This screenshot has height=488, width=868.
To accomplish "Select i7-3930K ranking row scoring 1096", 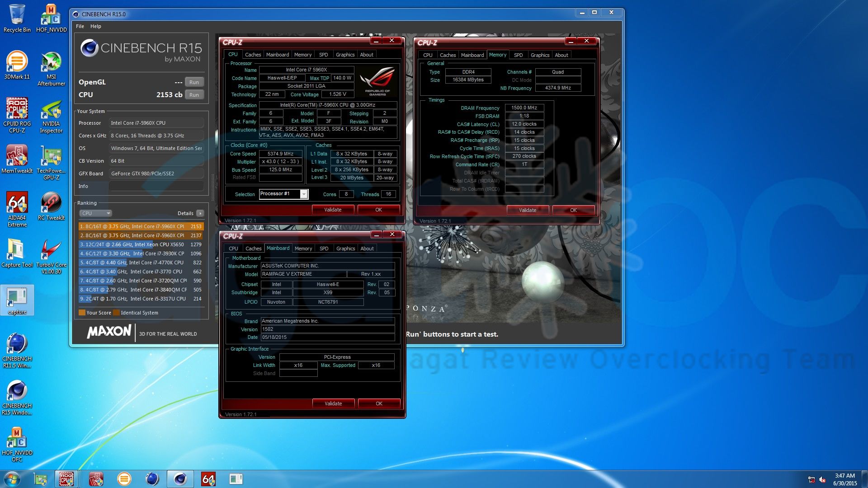I will click(x=141, y=253).
